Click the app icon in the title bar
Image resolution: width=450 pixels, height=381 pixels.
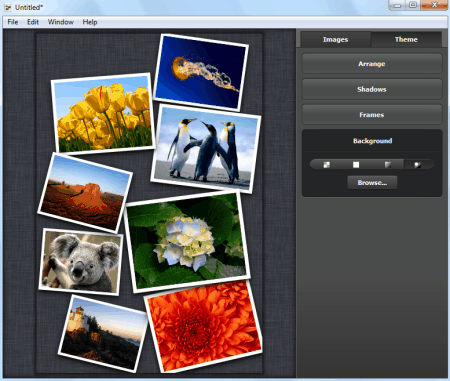click(8, 7)
